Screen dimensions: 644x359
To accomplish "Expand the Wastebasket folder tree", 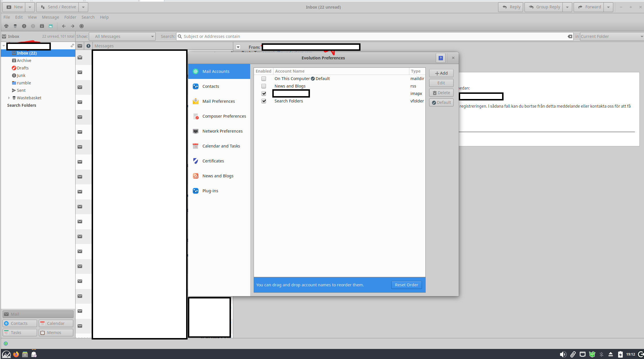I will pyautogui.click(x=9, y=98).
